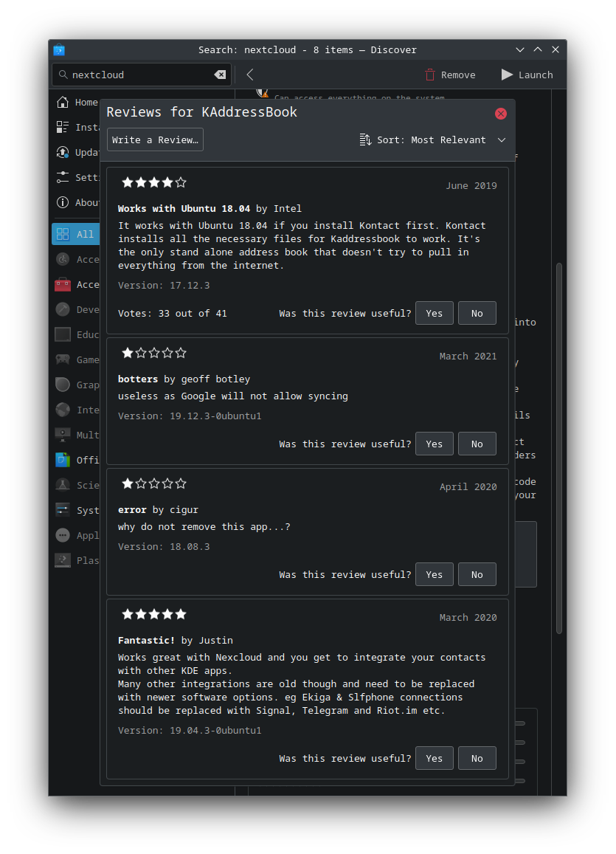Vote No on the Intel review
The image size is (616, 854).
point(477,313)
